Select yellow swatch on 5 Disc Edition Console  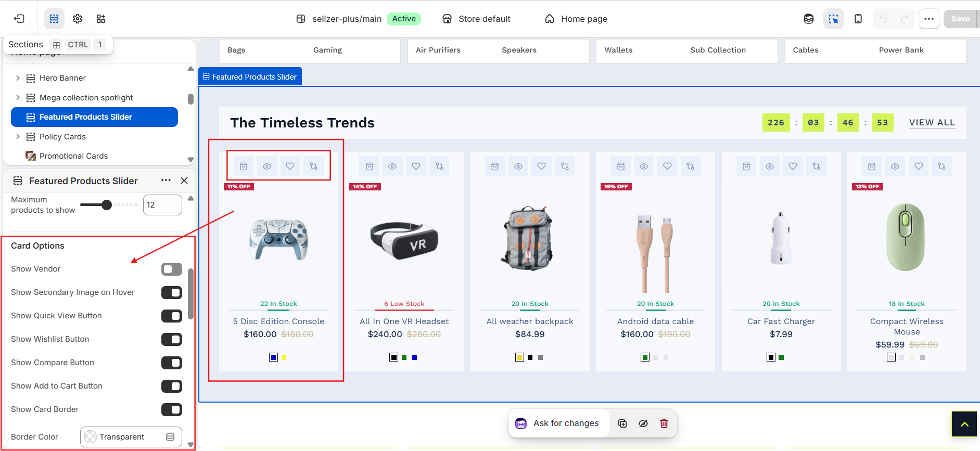point(284,357)
